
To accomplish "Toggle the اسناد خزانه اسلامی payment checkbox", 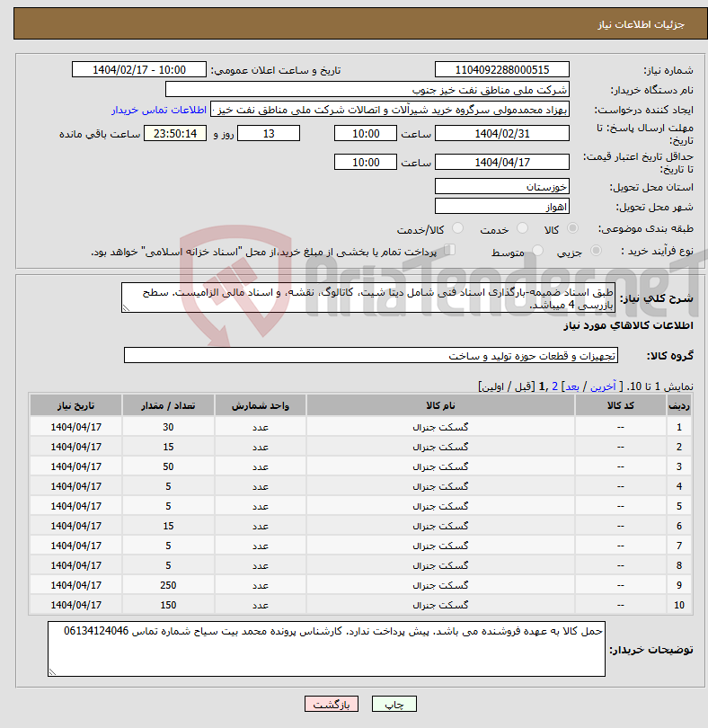I will [x=449, y=250].
